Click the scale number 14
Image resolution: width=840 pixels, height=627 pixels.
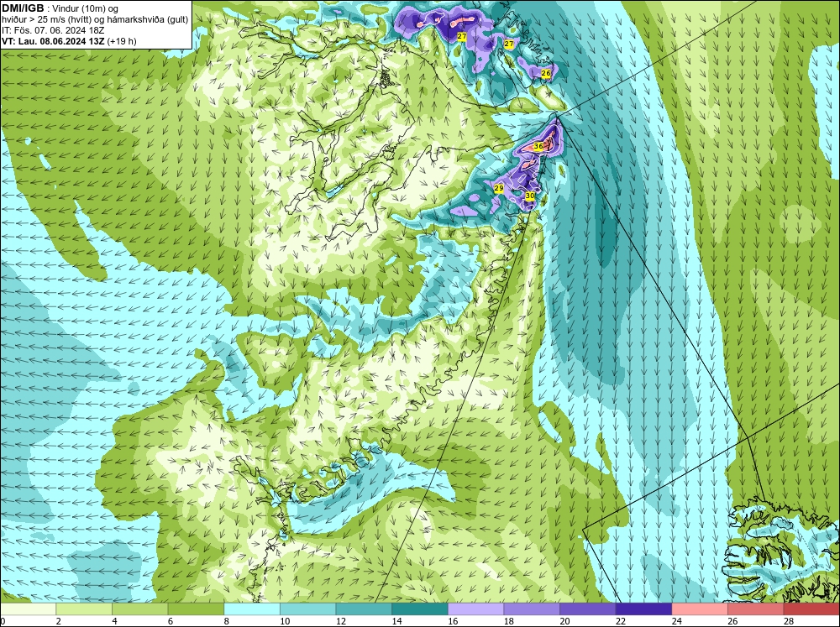click(x=397, y=621)
